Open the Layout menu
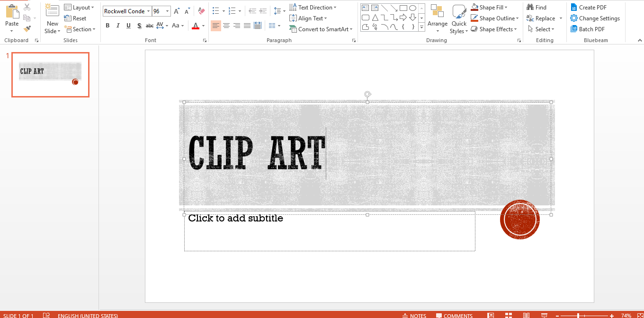 (80, 7)
